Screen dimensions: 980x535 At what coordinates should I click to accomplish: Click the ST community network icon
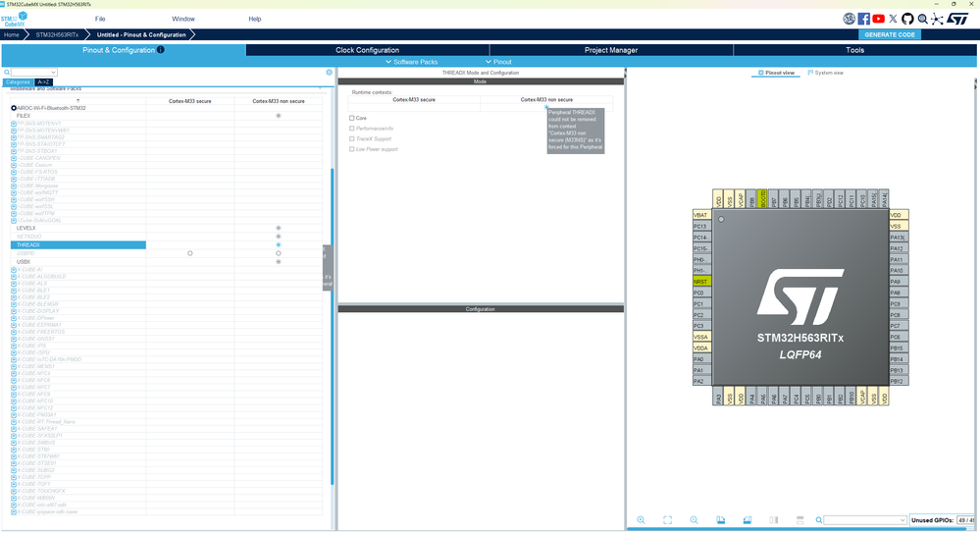pyautogui.click(x=937, y=19)
